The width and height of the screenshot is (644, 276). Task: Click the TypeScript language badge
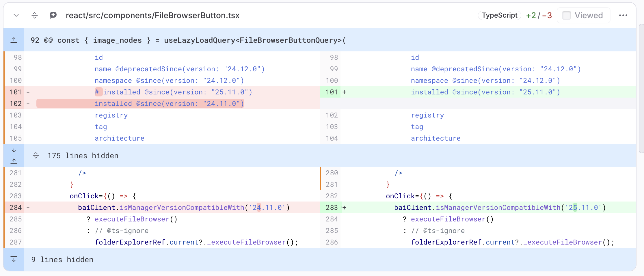point(500,15)
